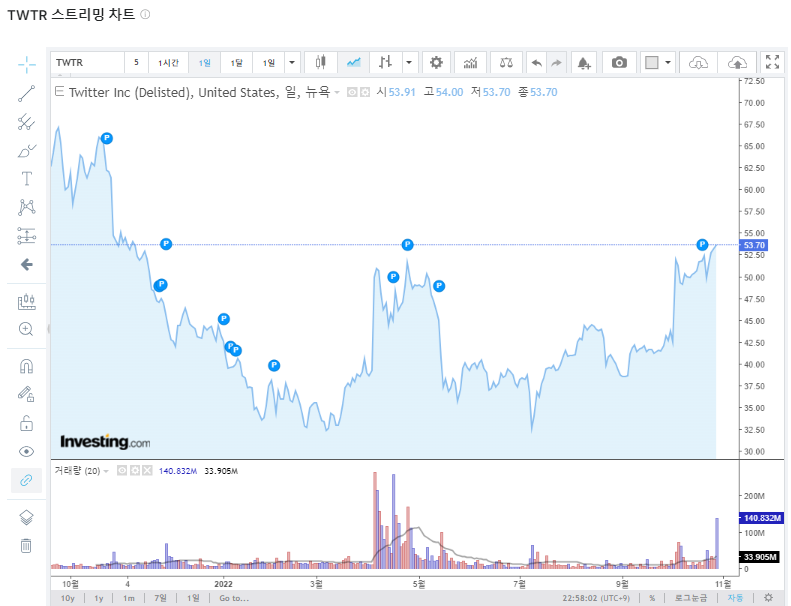The image size is (791, 606).
Task: Collapse the legend via left bracket icon
Action: [x=60, y=91]
